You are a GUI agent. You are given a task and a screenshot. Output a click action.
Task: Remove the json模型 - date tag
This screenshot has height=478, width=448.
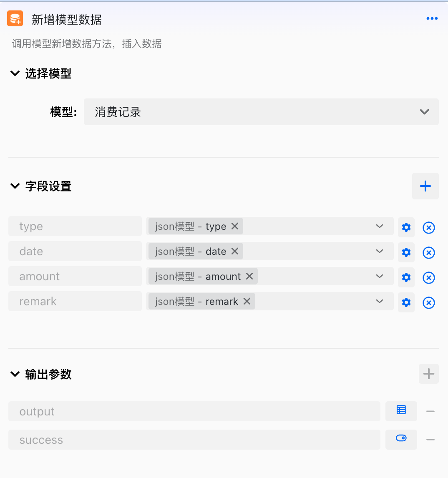click(235, 251)
